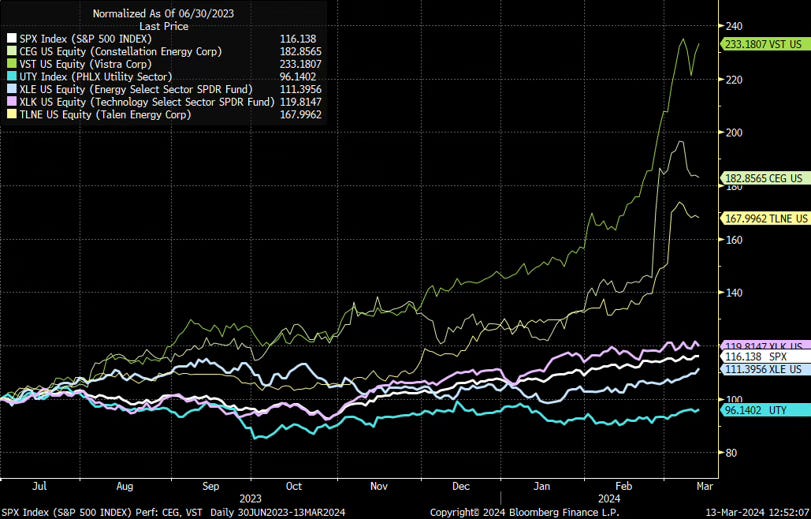Click the SPX Index Perf: CEG, VST footer text
This screenshot has height=519, width=811.
pyautogui.click(x=101, y=512)
